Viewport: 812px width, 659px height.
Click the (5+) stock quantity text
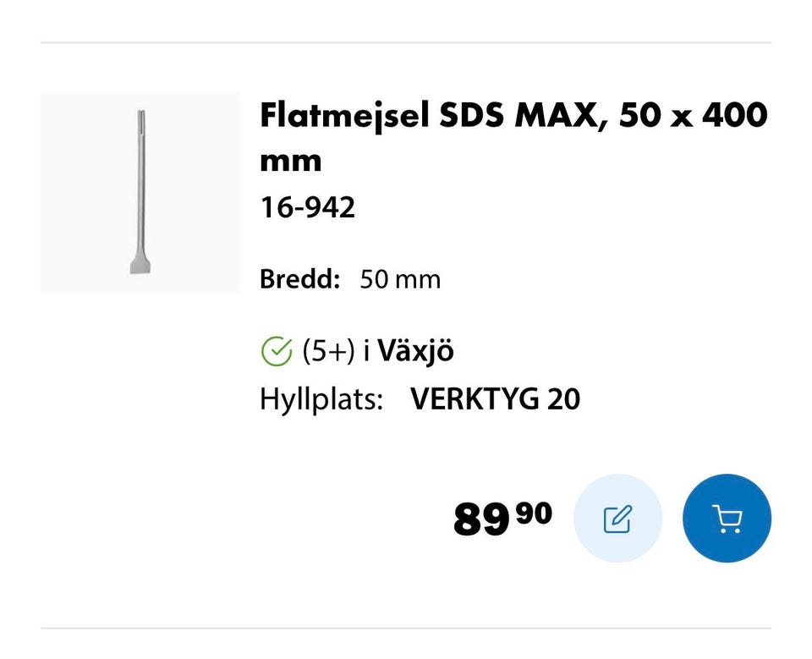pos(329,350)
